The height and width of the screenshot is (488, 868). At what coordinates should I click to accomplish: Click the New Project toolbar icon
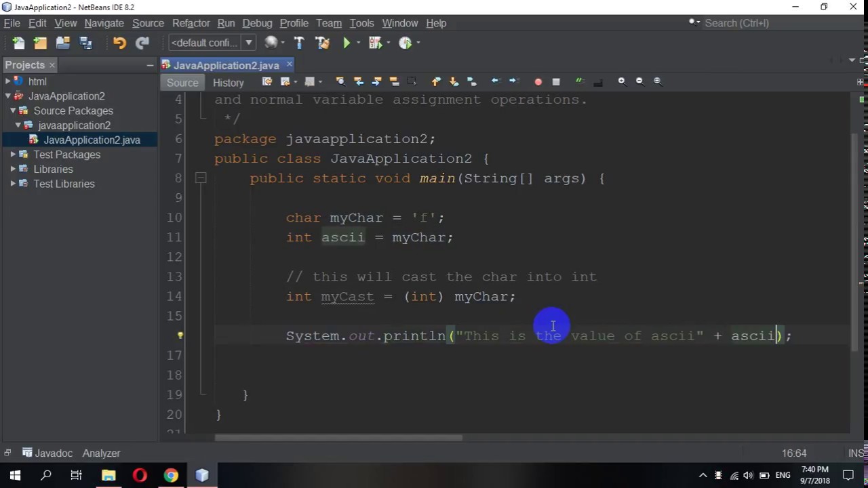coord(40,43)
